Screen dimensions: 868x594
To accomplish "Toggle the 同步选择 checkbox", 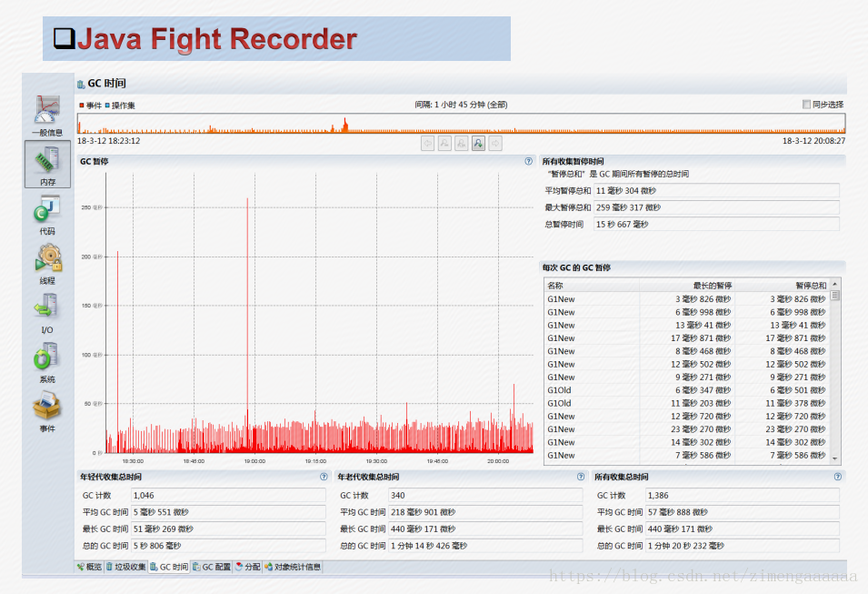I will point(806,105).
